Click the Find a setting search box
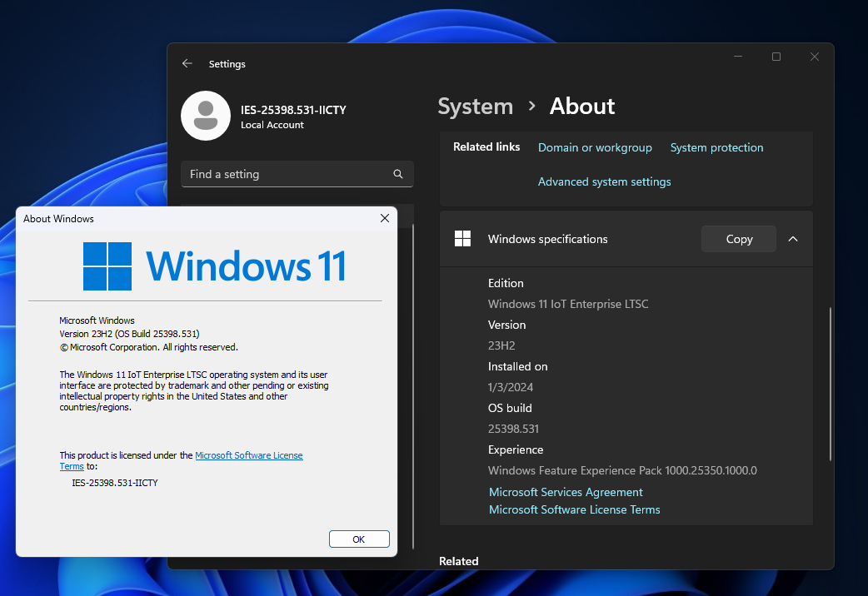 pyautogui.click(x=297, y=174)
